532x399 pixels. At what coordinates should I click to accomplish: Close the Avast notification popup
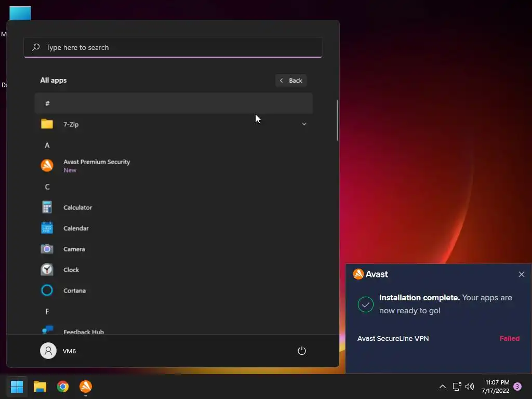522,274
